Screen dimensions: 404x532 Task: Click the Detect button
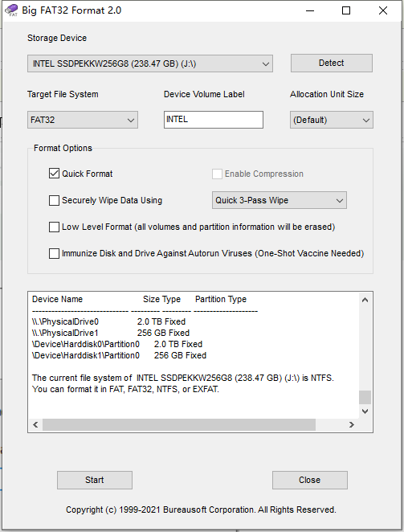point(332,63)
